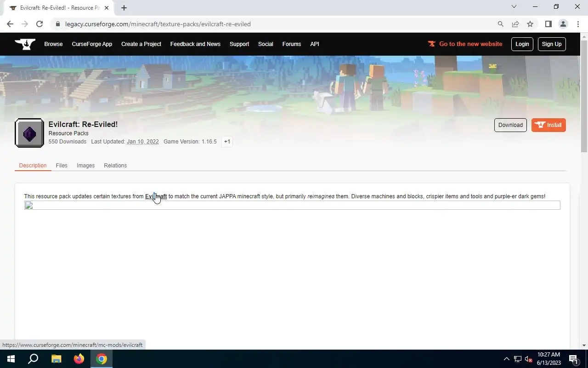Image resolution: width=588 pixels, height=368 pixels.
Task: Switch to the Relations tab
Action: click(x=115, y=166)
